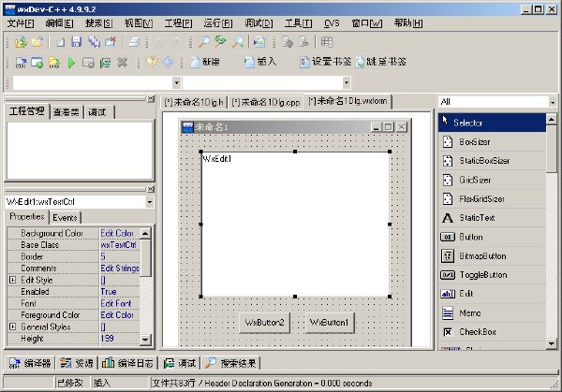
Task: Select BoxSizer from the component palette
Action: point(492,142)
